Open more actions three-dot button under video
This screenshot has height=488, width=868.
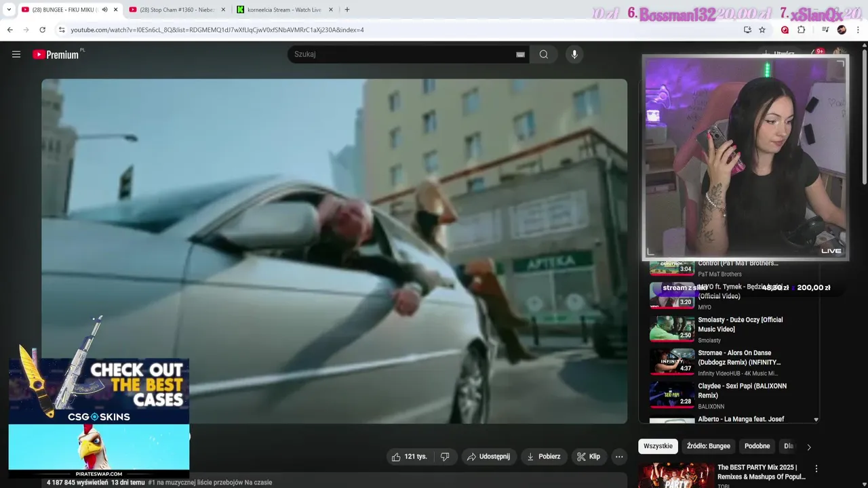pyautogui.click(x=619, y=457)
